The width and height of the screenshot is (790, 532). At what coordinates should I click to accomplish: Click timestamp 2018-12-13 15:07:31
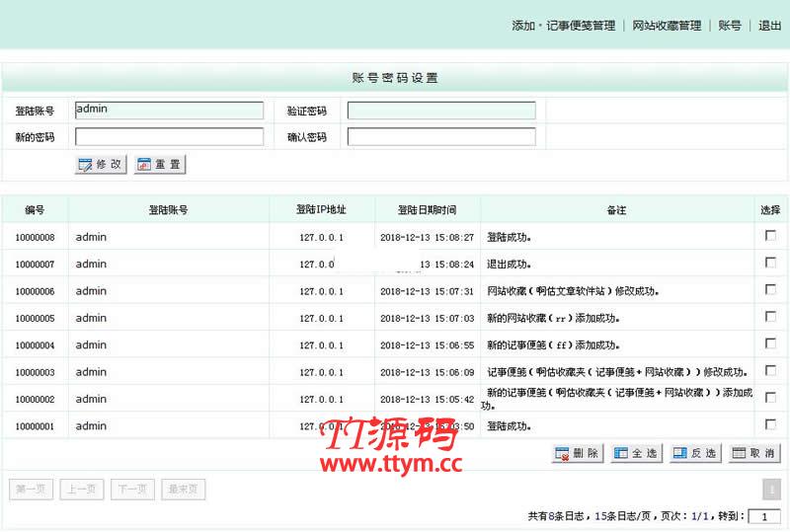click(x=428, y=291)
